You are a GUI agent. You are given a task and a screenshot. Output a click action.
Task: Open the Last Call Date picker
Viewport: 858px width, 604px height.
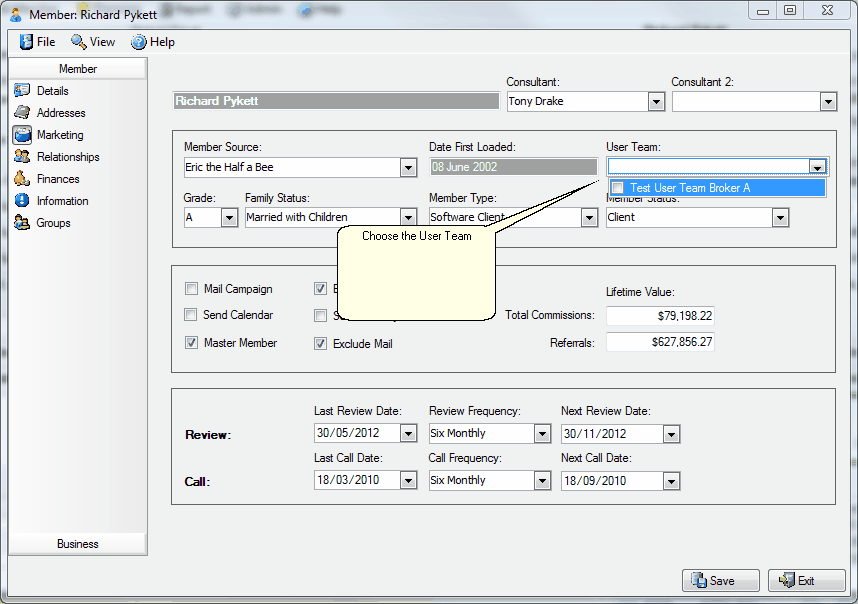tap(408, 481)
